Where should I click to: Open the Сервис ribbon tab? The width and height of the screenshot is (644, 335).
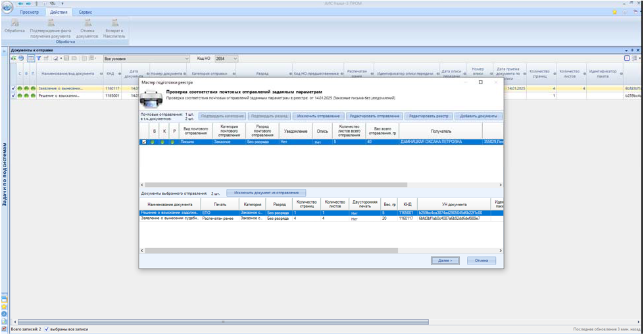(85, 12)
